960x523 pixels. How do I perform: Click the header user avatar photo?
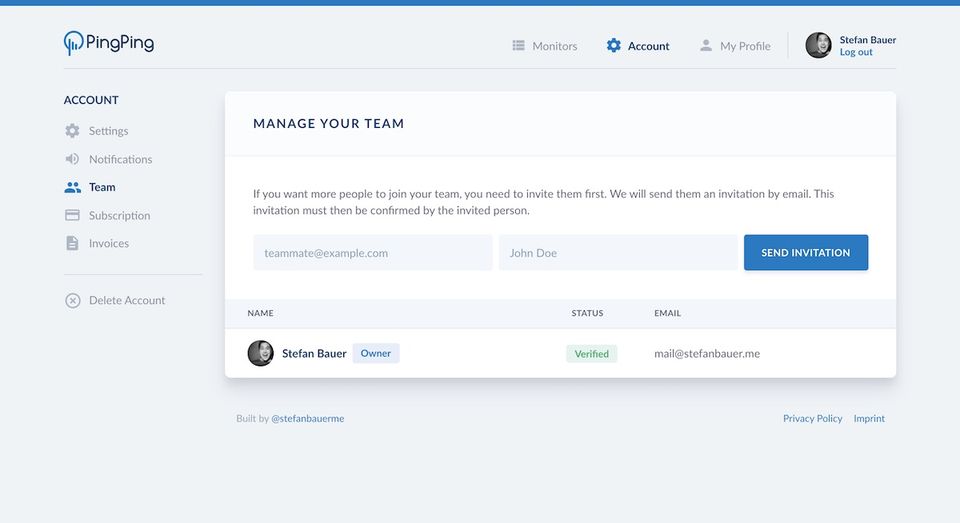(x=819, y=45)
